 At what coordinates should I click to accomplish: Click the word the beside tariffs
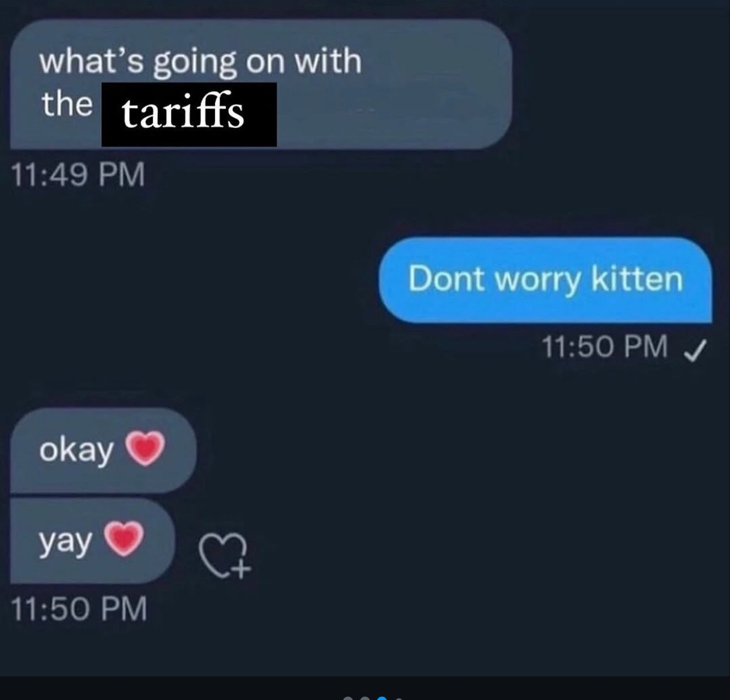(67, 104)
